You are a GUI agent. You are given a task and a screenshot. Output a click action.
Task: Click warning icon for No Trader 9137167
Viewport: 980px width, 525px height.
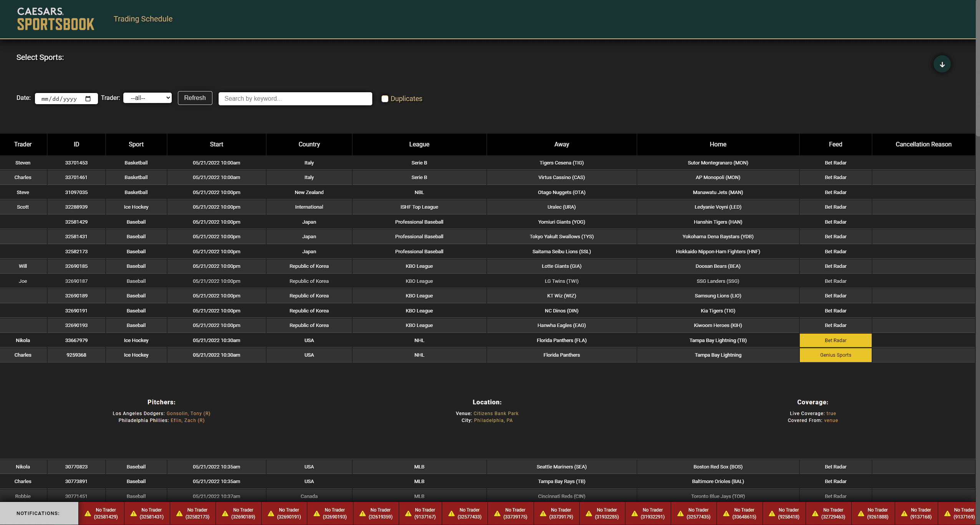click(x=408, y=513)
